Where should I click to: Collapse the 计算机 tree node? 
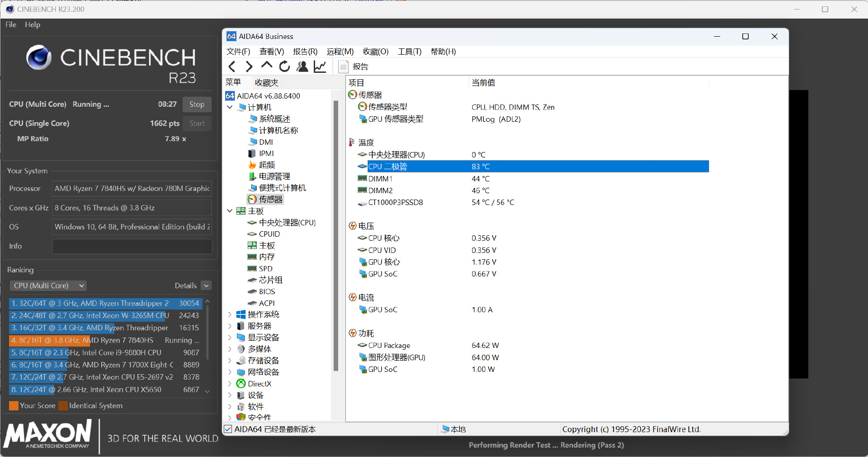[230, 107]
